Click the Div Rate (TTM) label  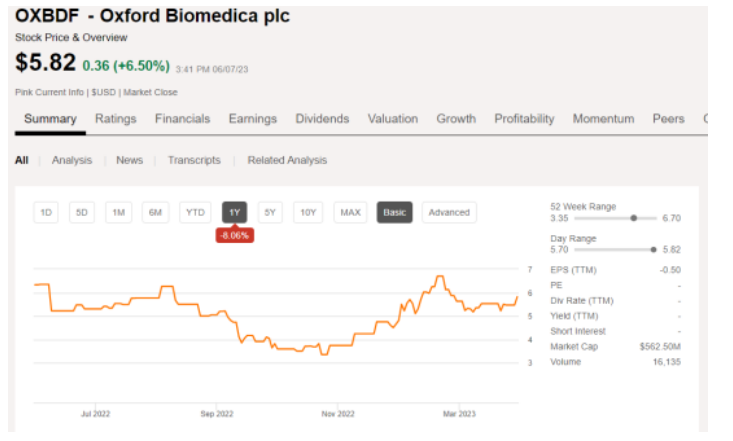pyautogui.click(x=582, y=301)
